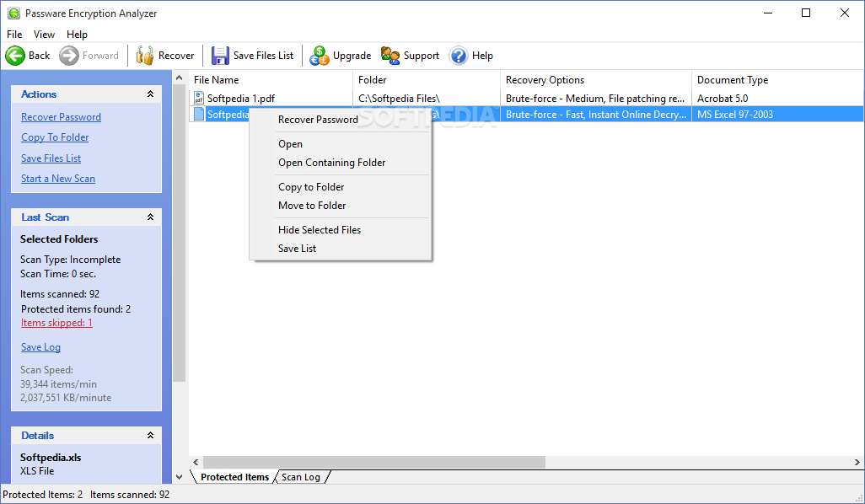
Task: Click the Save Log link
Action: (40, 347)
